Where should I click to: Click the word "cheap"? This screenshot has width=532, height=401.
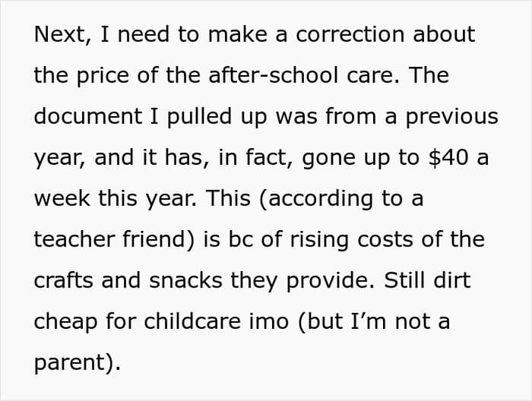pyautogui.click(x=68, y=322)
